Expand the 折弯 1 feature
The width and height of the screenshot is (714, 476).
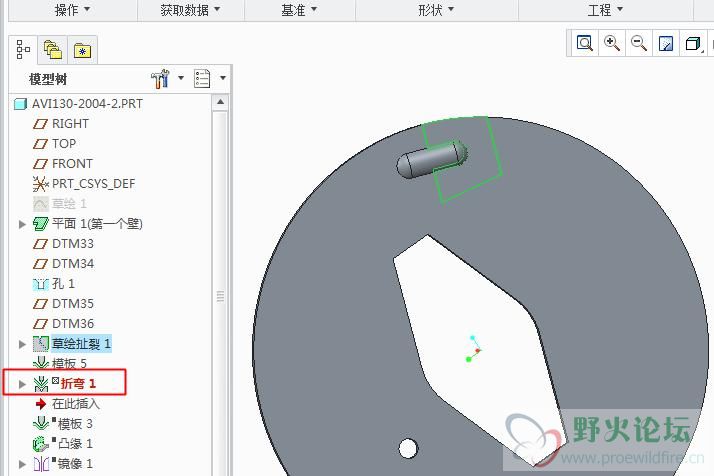click(22, 384)
